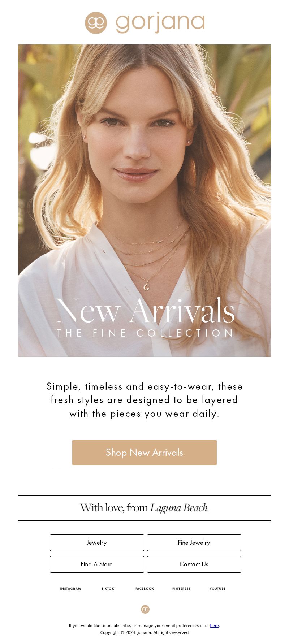Click the Shop New Arrivals button
This screenshot has height=644, width=289.
pyautogui.click(x=144, y=453)
